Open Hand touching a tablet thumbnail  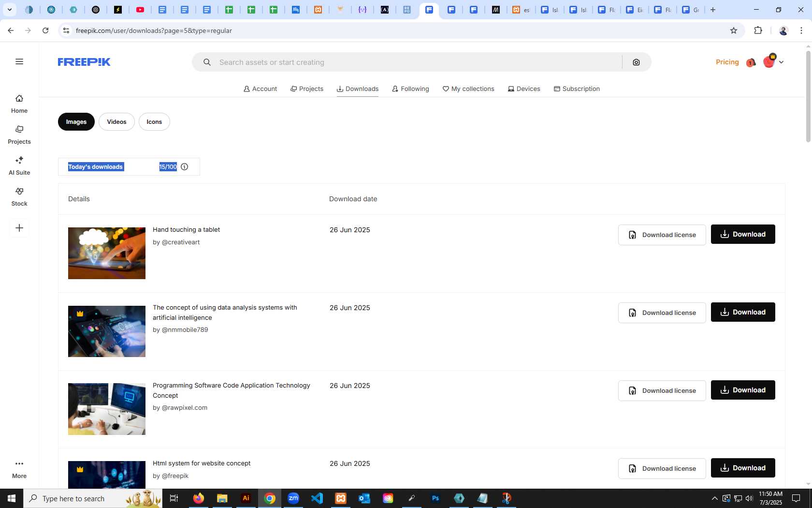tap(107, 253)
